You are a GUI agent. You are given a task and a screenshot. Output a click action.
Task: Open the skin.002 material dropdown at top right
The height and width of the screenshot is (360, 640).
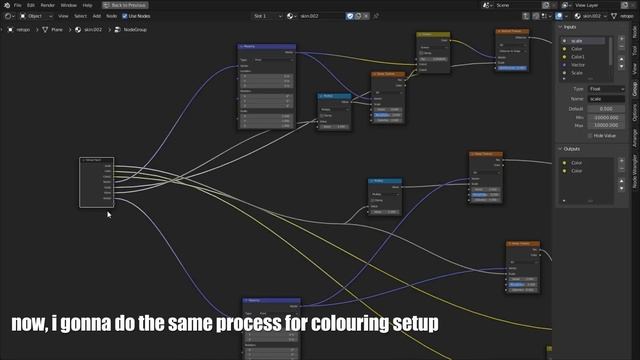click(x=591, y=16)
